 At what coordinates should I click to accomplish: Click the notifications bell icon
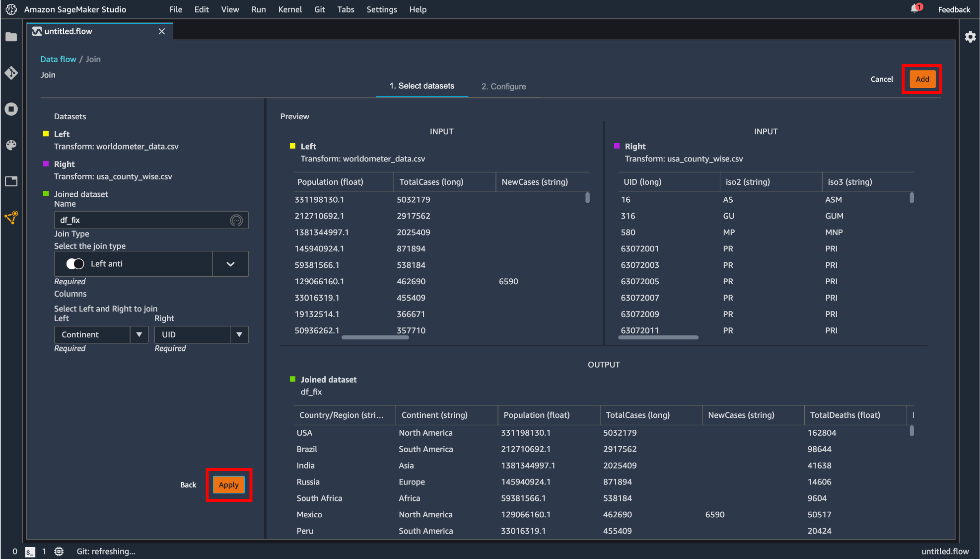914,8
